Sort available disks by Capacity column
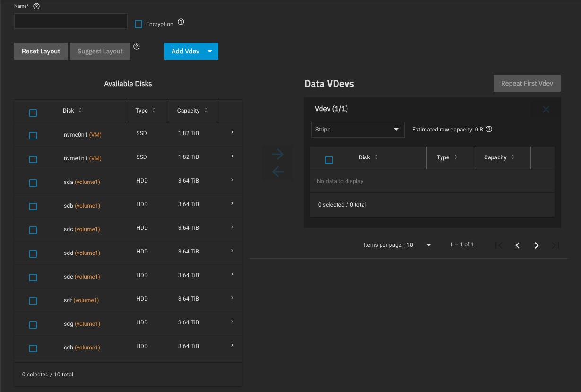The image size is (581, 392). [x=192, y=111]
